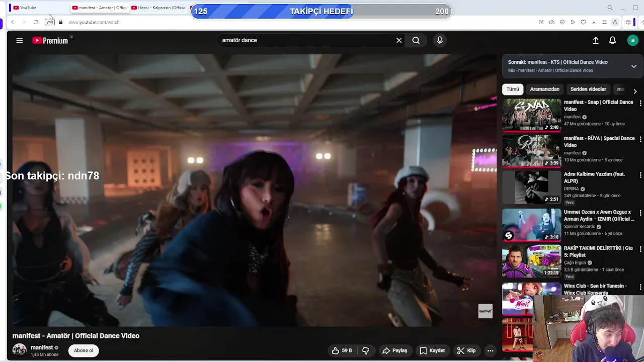The width and height of the screenshot is (644, 362).
Task: Select the Aramanızdan filter chip
Action: point(544,89)
